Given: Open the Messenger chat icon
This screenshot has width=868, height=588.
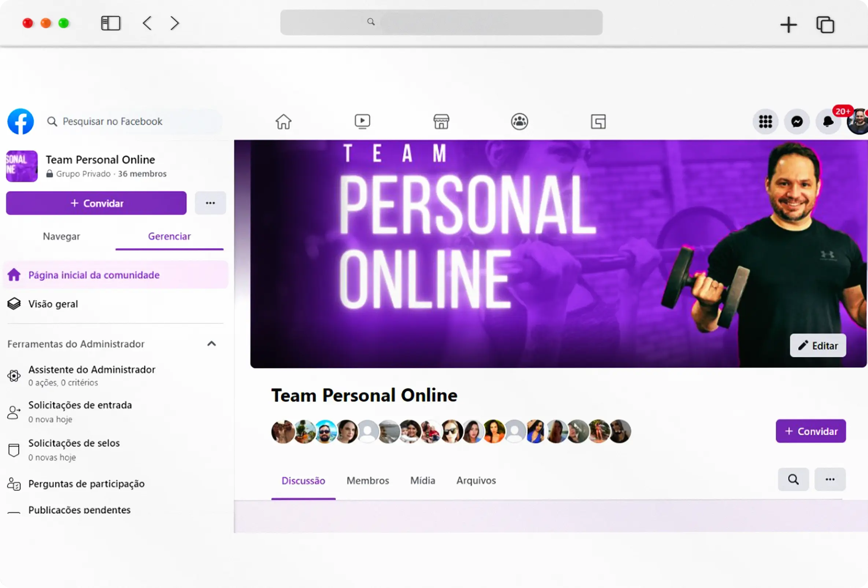Looking at the screenshot, I should [797, 121].
